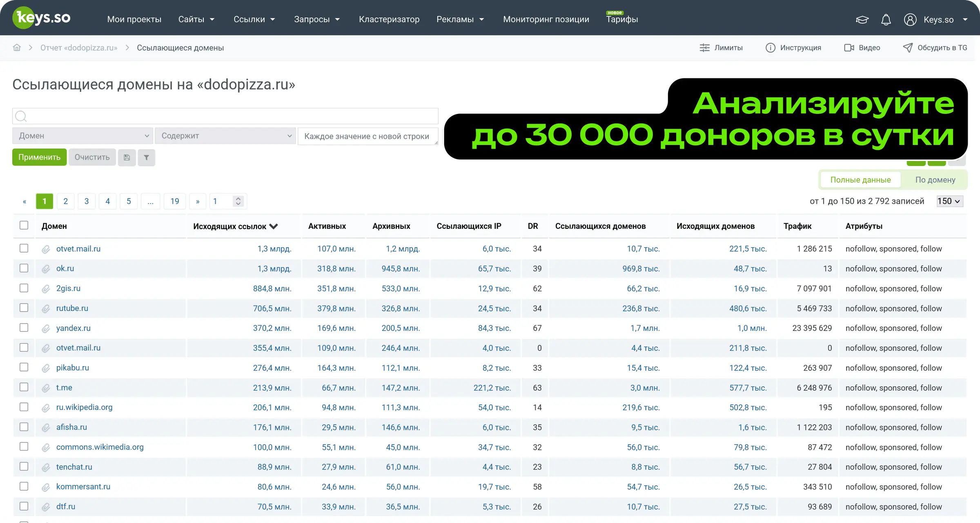
Task: Open the Keys.so account dropdown
Action: (x=945, y=20)
